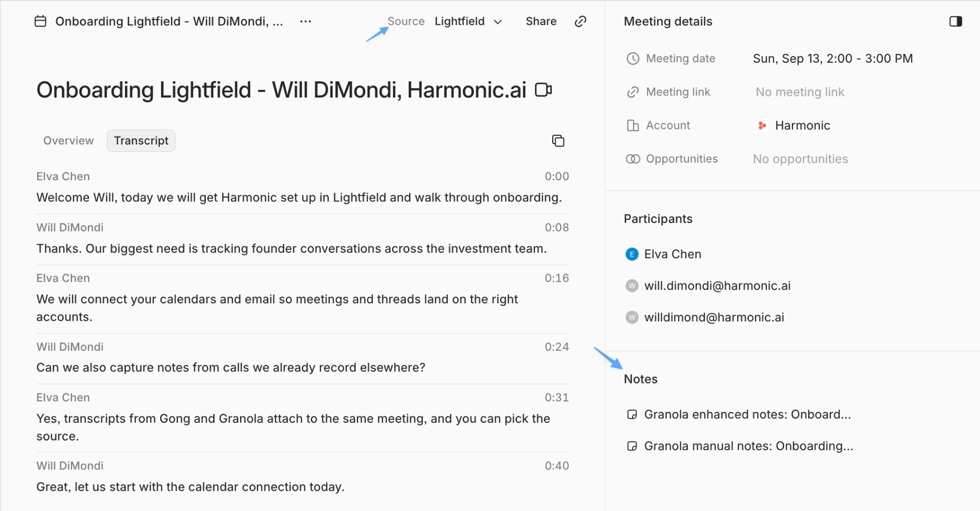Click the No meeting link field
The image size is (980, 511).
(x=800, y=92)
